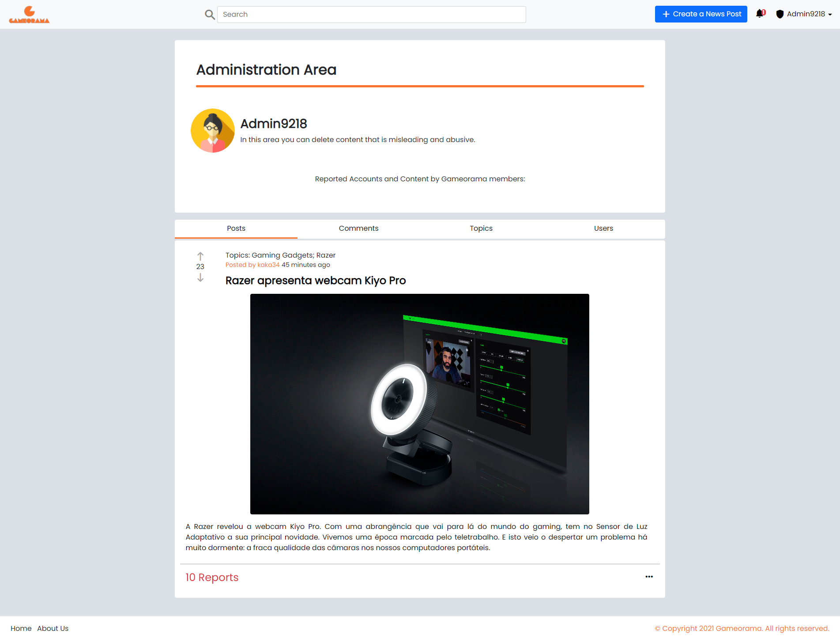The width and height of the screenshot is (840, 641).
Task: Click the post body paragraph text
Action: pos(416,537)
